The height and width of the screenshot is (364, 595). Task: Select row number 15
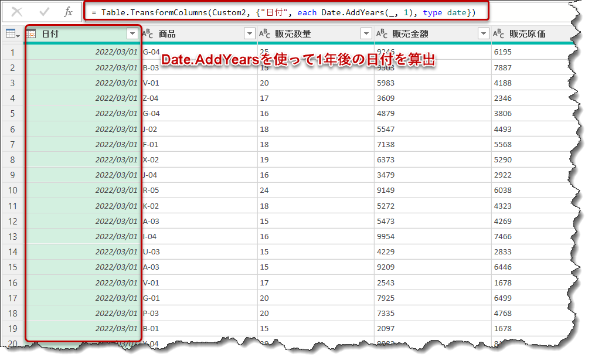click(x=12, y=267)
